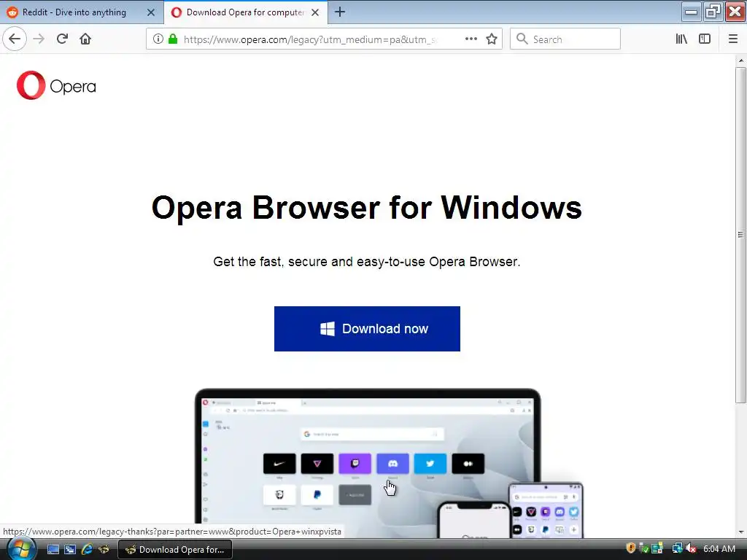The width and height of the screenshot is (747, 560).
Task: Launch the browser from quick launch icon
Action: point(104,550)
